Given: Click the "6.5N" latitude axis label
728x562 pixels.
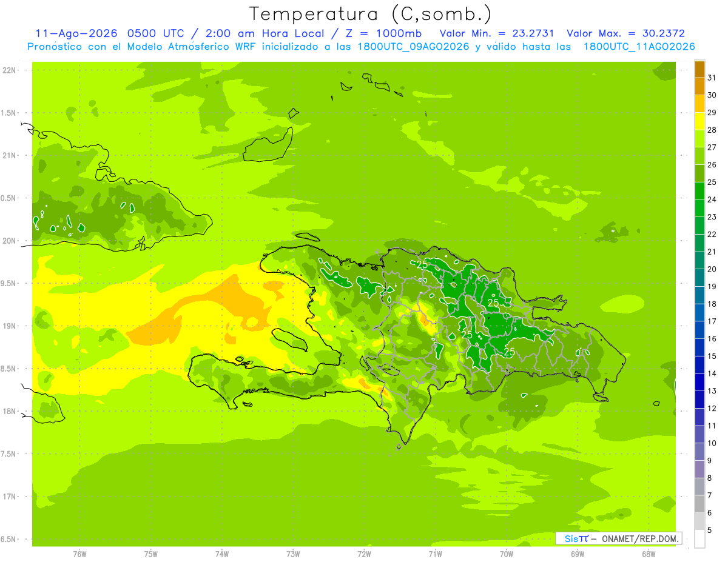Looking at the screenshot, I should coord(8,539).
